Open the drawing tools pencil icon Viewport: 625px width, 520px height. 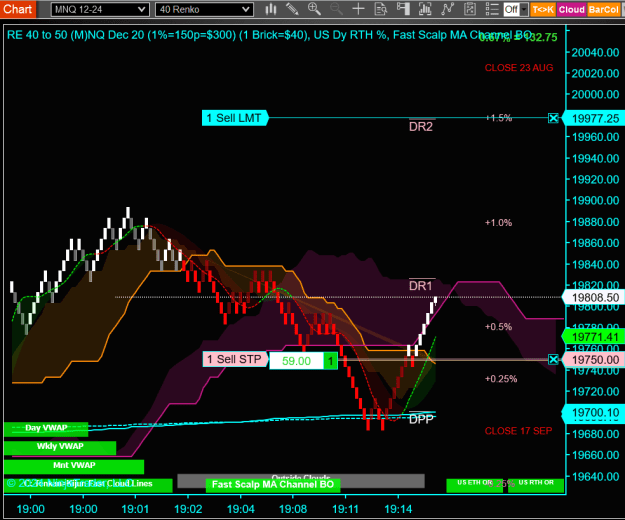coord(292,9)
